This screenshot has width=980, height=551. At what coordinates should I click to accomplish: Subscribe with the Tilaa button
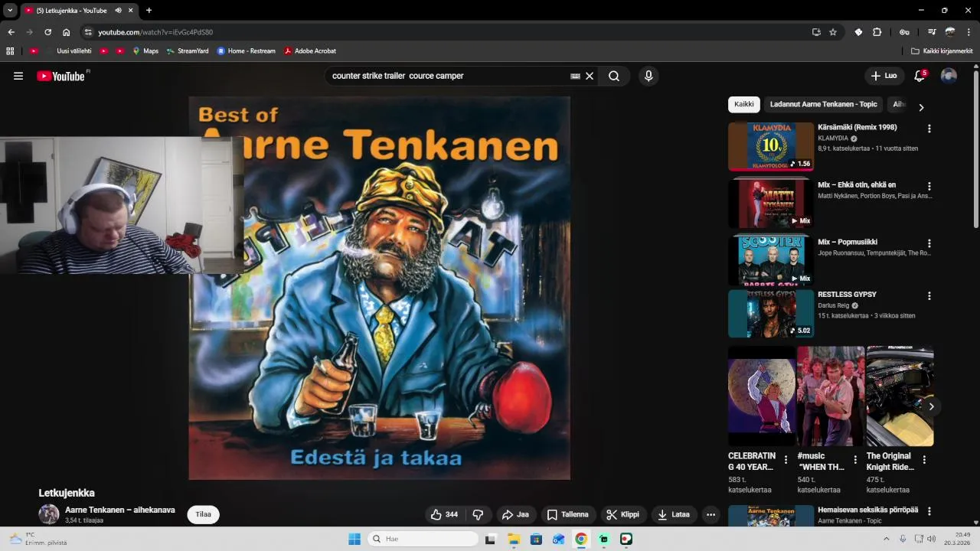[203, 514]
